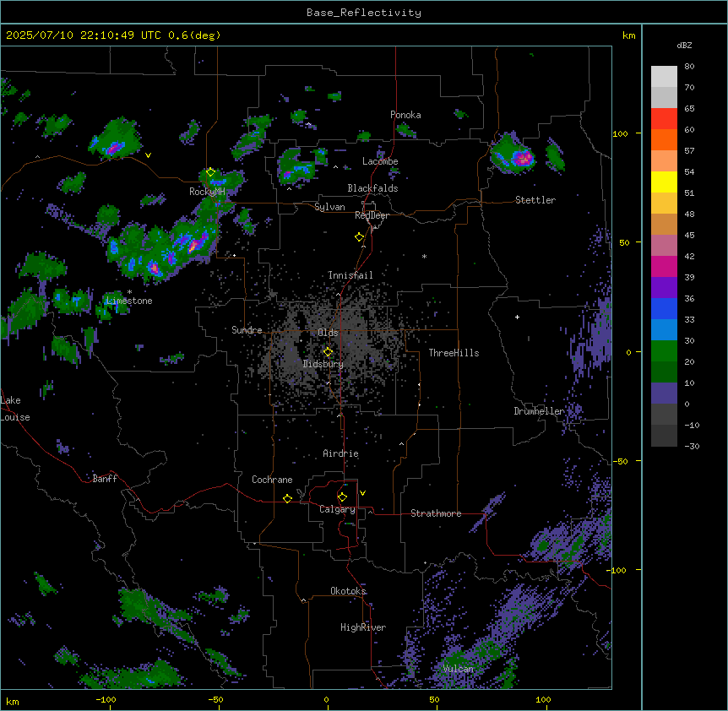Screen dimensions: 728x711
Task: Select the Vulcan label
Action: coord(459,669)
